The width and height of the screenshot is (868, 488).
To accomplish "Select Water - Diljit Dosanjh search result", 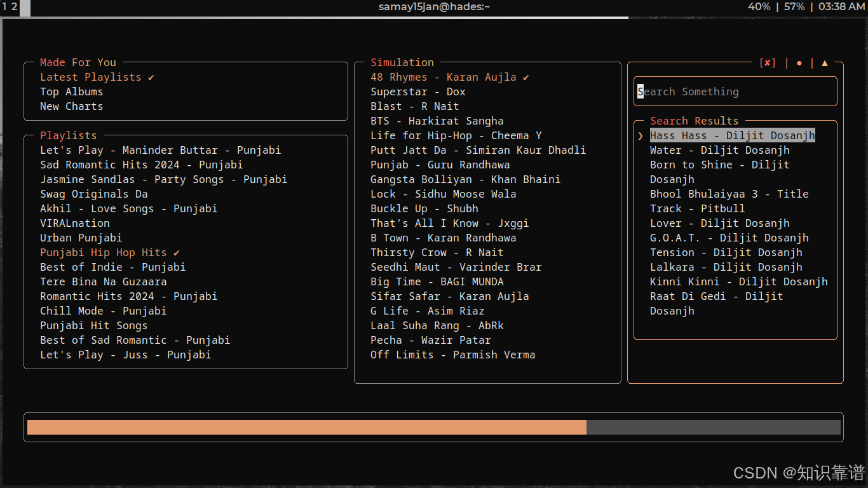I will pos(720,150).
